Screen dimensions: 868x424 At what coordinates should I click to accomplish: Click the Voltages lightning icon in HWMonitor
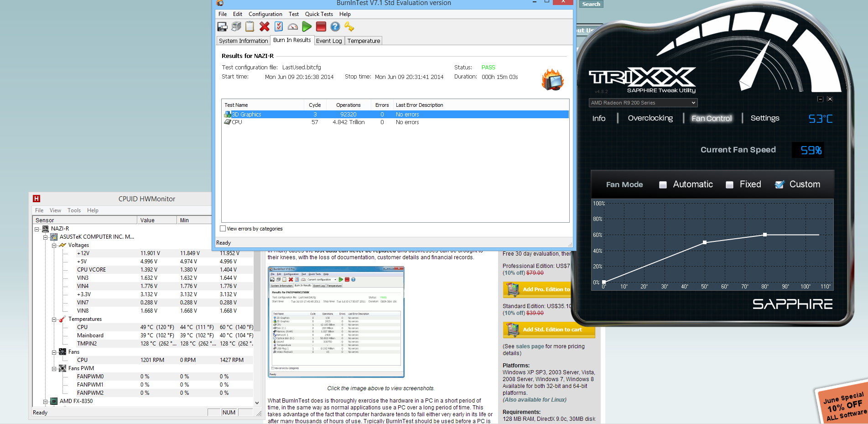point(62,245)
